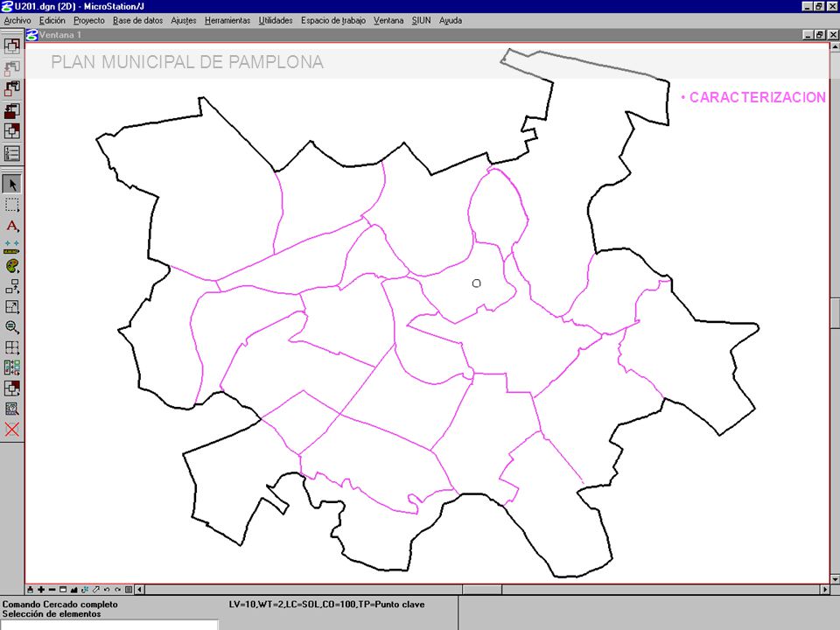The width and height of the screenshot is (840, 630).
Task: Click the 'Comando Cercado completo' status text
Action: 60,605
